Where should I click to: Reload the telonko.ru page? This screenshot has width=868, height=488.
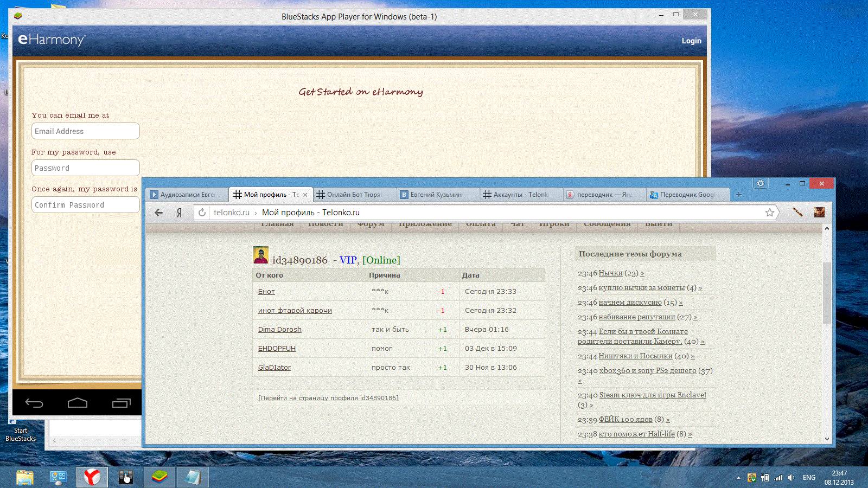click(202, 213)
